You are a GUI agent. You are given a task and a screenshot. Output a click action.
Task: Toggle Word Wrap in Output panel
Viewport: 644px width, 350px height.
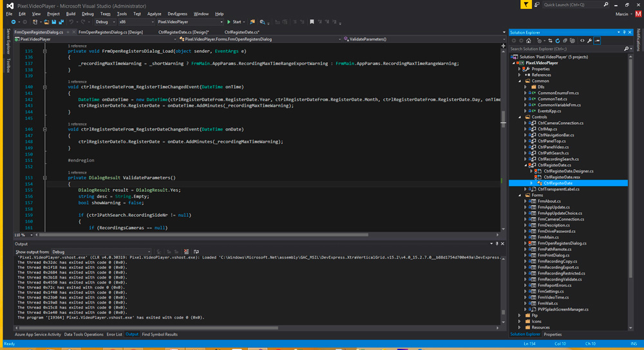(x=196, y=252)
